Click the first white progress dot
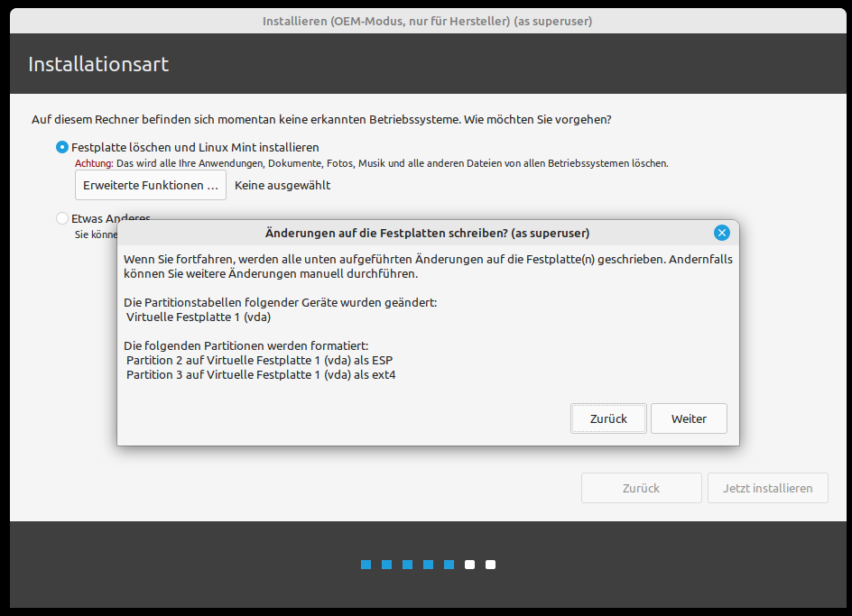The width and height of the screenshot is (852, 616). point(469,565)
